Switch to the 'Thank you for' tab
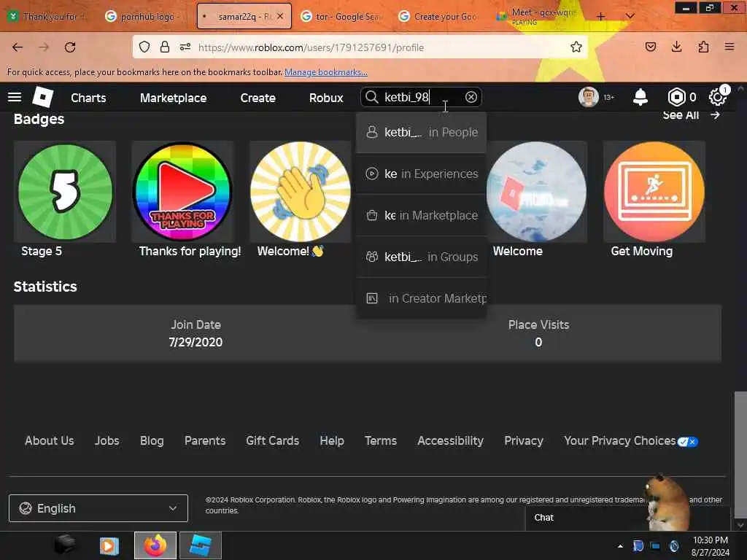 [47, 16]
